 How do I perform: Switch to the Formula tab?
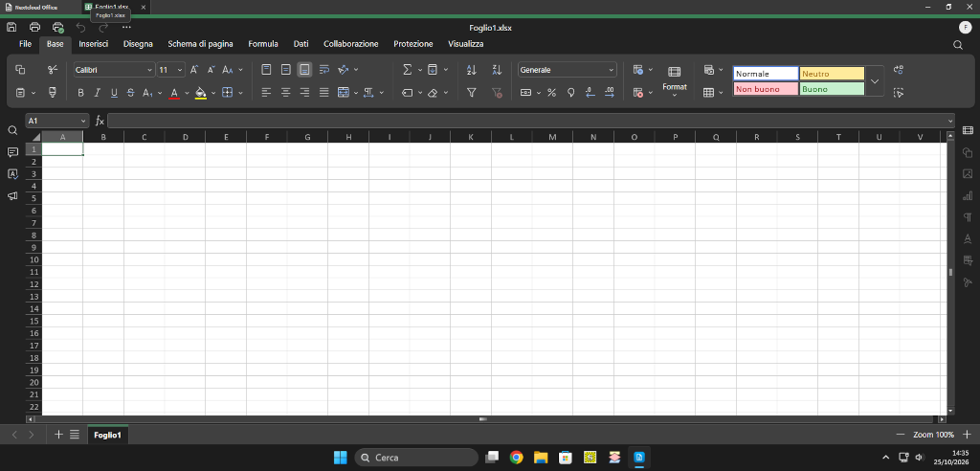tap(263, 44)
